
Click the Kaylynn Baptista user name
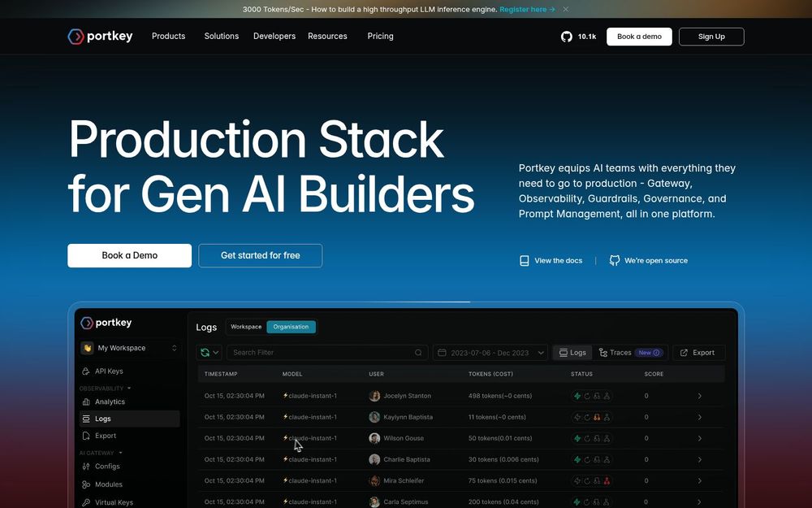[x=408, y=417]
